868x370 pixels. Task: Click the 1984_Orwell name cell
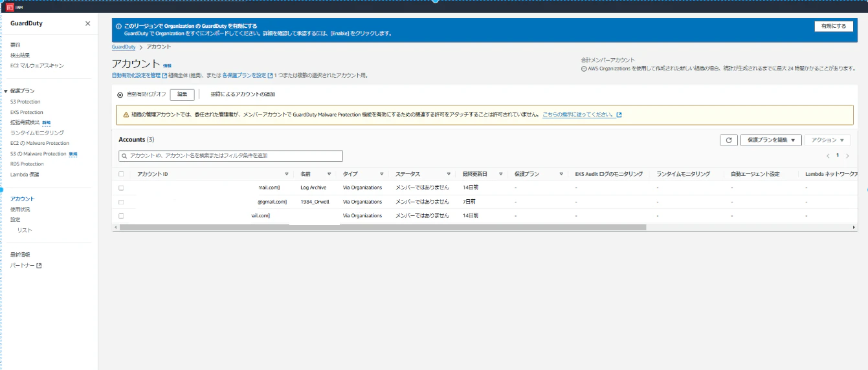pyautogui.click(x=315, y=202)
